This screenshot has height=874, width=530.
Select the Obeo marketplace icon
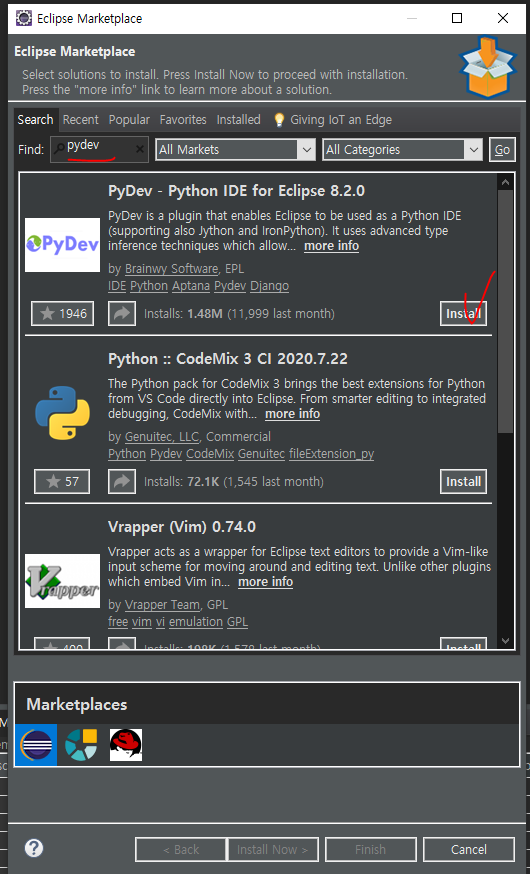81,745
